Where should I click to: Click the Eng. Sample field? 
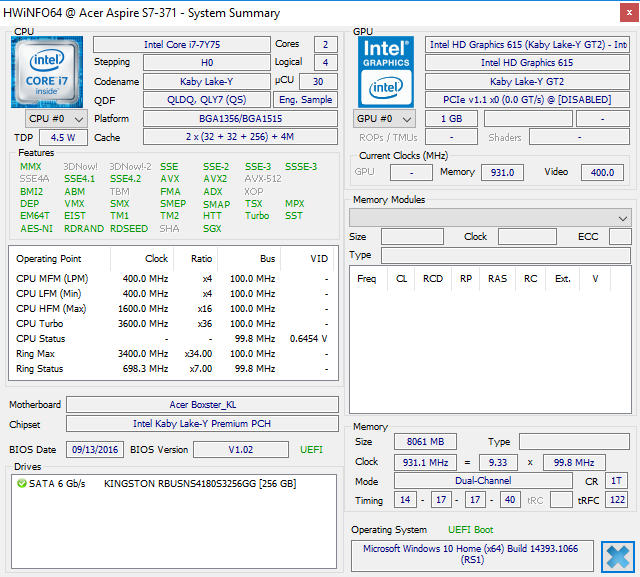[306, 100]
